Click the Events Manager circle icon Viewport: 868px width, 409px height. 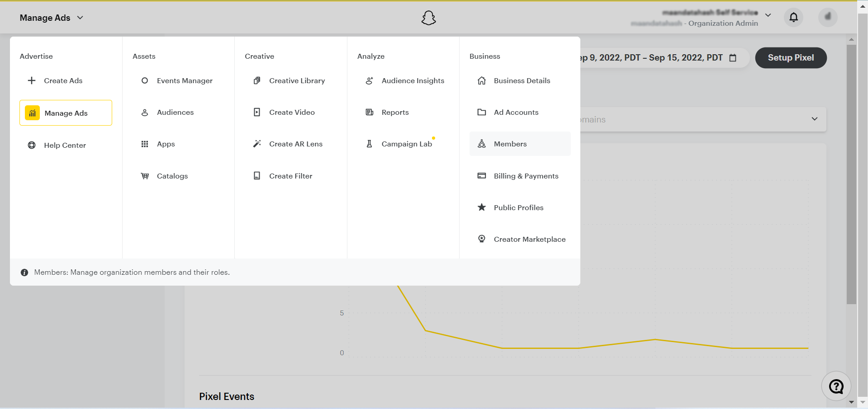[145, 80]
